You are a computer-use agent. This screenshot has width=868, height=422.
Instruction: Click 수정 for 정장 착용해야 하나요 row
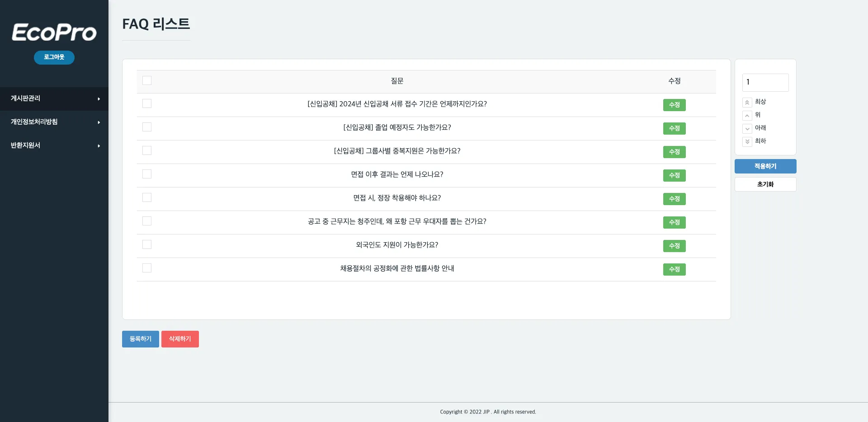click(x=674, y=199)
